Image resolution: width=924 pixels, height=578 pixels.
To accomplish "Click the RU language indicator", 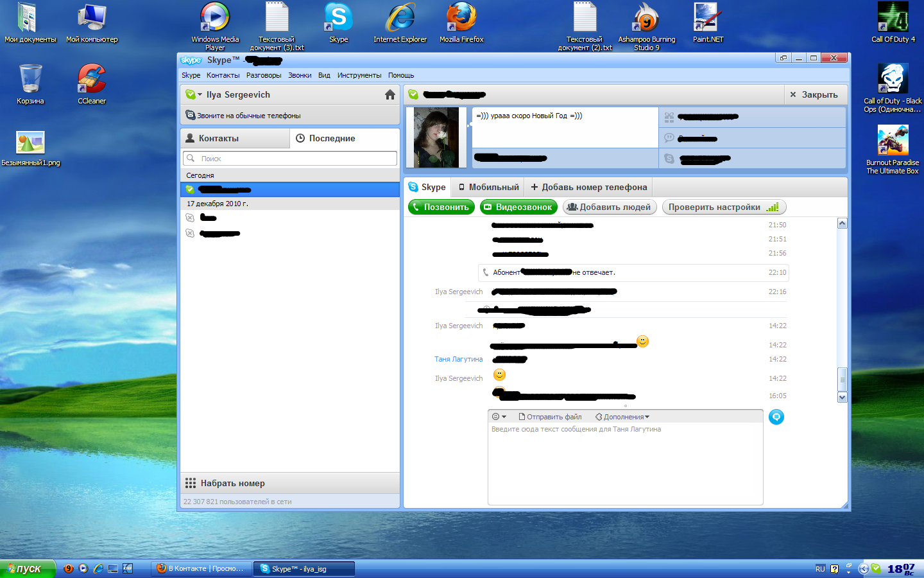I will tap(820, 569).
